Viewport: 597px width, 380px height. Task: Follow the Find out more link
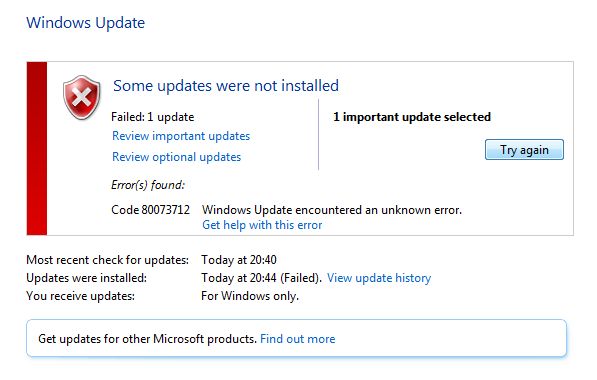(298, 338)
